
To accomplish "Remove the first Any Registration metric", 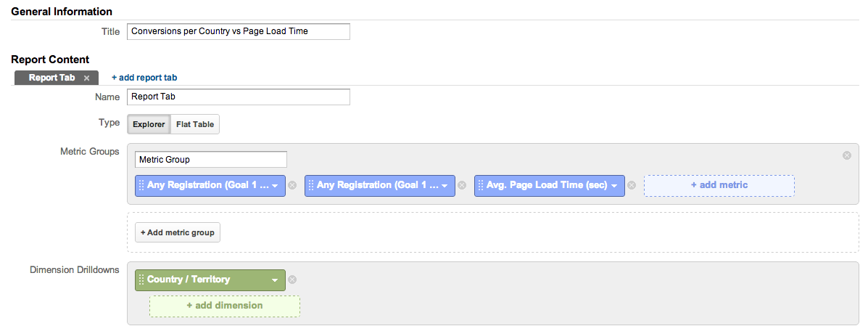I will pos(292,185).
